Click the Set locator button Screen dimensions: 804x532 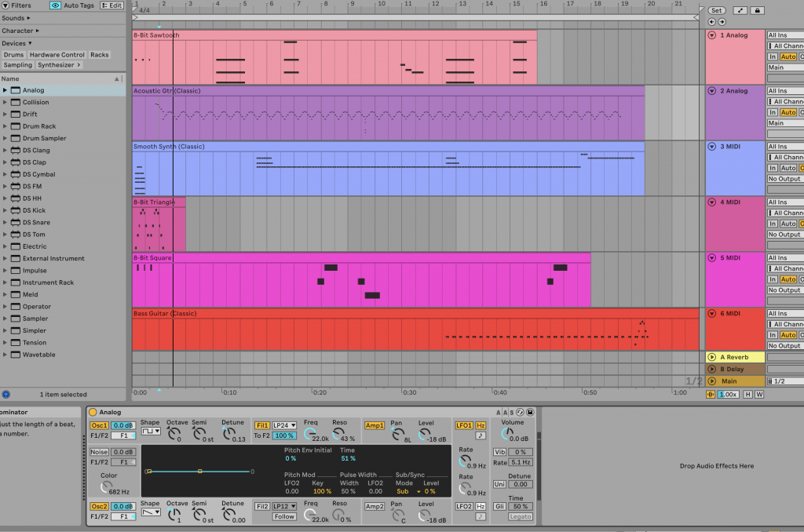[716, 10]
